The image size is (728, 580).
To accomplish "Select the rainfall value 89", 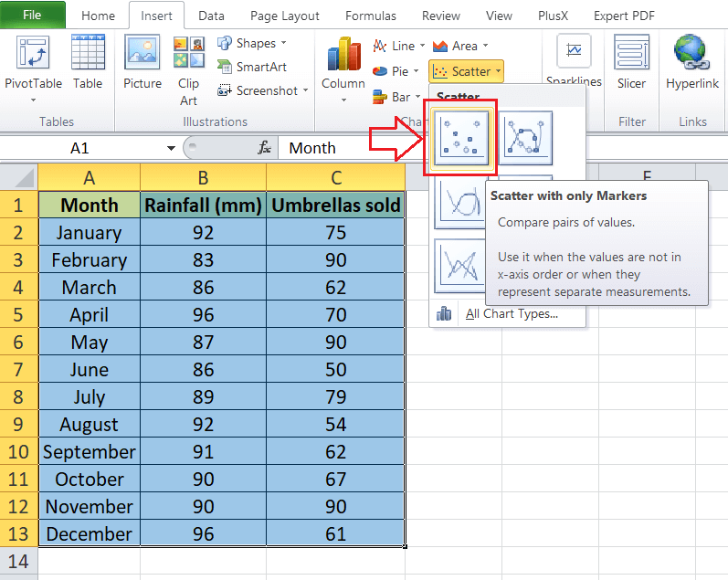I will [x=203, y=396].
